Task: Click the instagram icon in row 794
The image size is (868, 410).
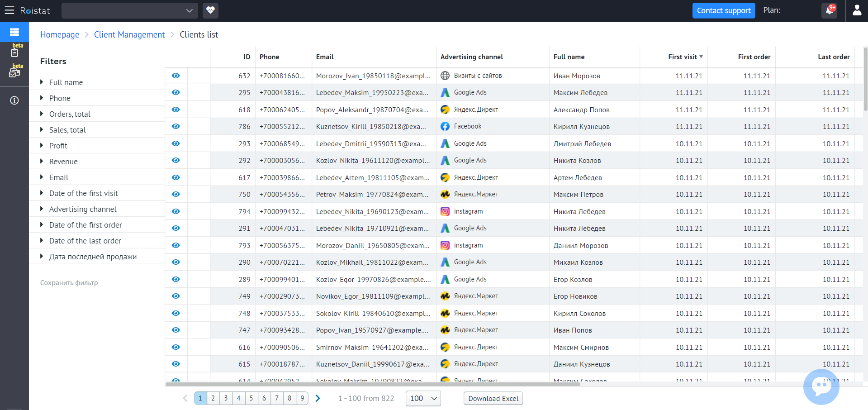Action: click(x=445, y=211)
